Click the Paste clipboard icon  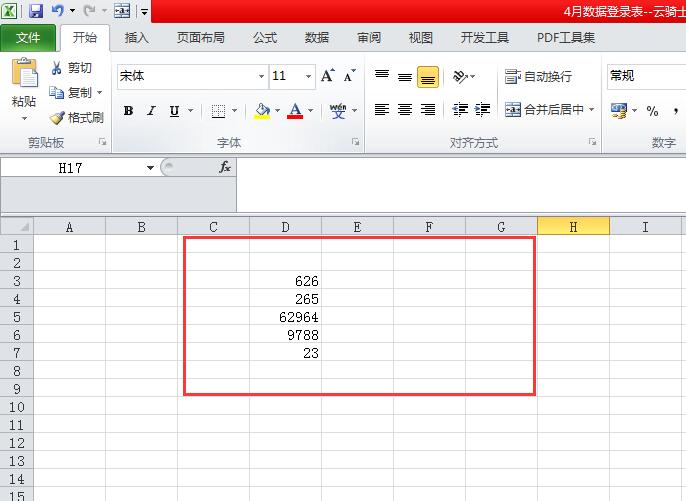click(24, 72)
